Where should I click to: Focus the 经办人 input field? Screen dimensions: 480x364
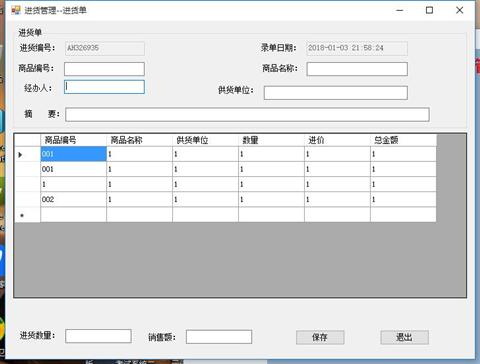click(x=104, y=87)
